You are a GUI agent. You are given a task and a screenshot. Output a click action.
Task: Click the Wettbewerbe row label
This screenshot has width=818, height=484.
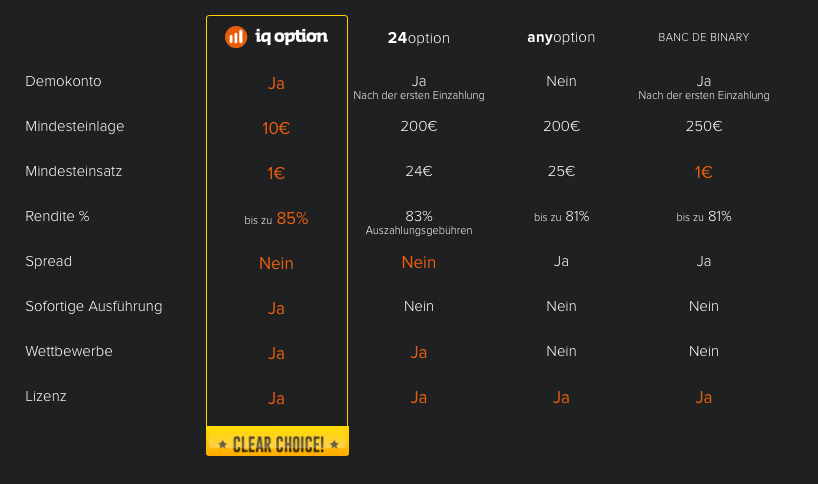[x=69, y=352]
